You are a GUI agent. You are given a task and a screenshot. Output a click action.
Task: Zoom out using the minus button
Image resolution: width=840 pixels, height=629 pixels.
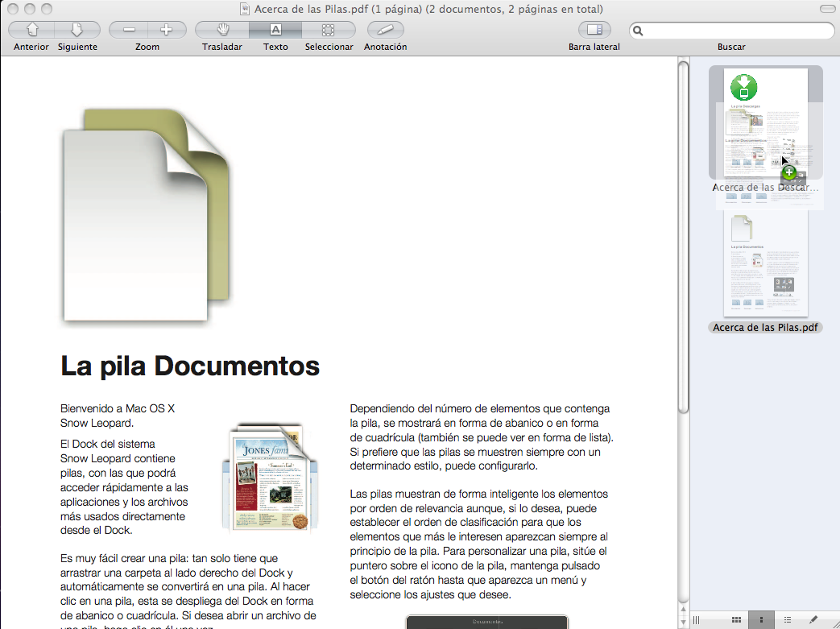click(x=129, y=30)
